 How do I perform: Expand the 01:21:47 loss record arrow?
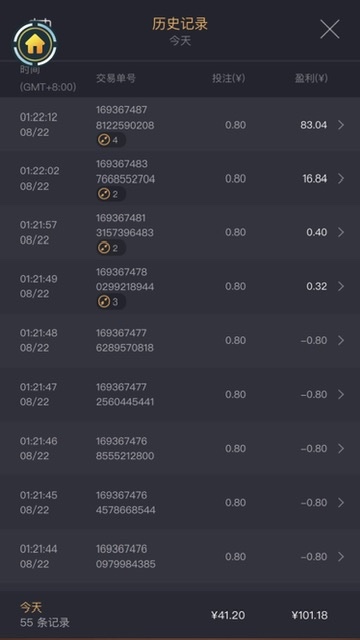[x=341, y=394]
